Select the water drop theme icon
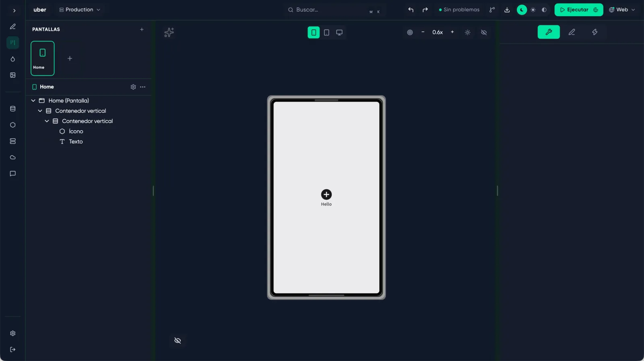The image size is (644, 361). click(x=13, y=59)
